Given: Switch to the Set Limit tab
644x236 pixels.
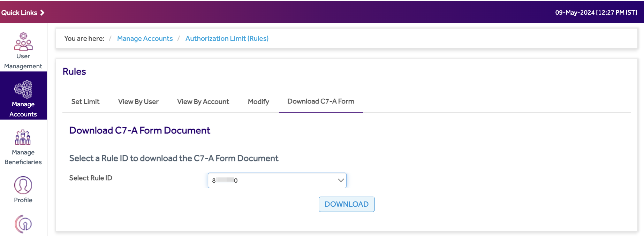Looking at the screenshot, I should pos(85,102).
